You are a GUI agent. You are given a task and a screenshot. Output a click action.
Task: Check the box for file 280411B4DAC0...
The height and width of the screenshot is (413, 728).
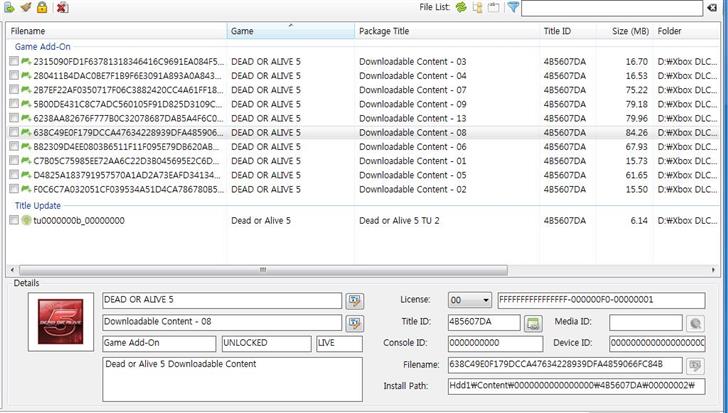click(x=14, y=75)
